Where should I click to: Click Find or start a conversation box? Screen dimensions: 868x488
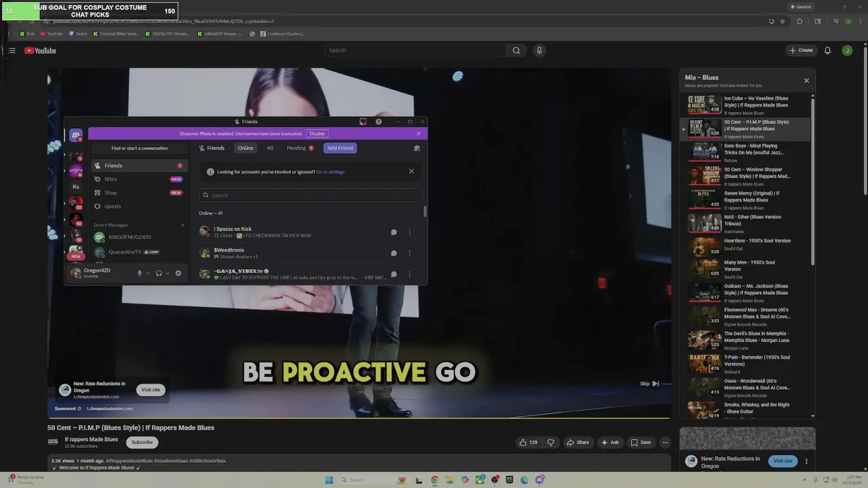pos(140,148)
